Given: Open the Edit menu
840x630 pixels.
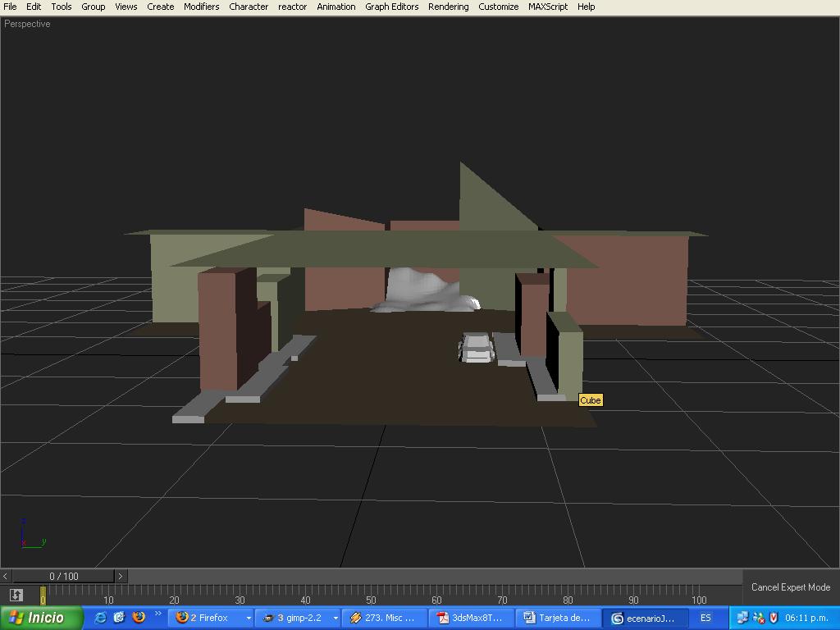Looking at the screenshot, I should click(x=33, y=7).
